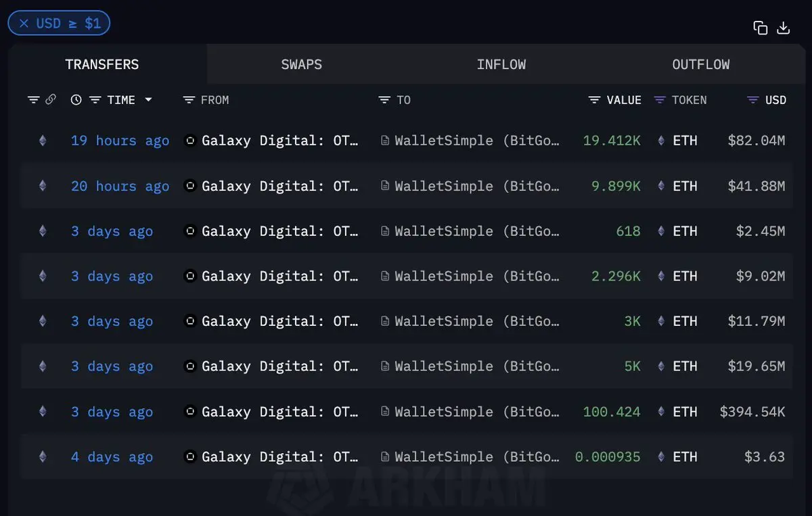
Task: Click the $3.63 USD amount
Action: click(765, 456)
